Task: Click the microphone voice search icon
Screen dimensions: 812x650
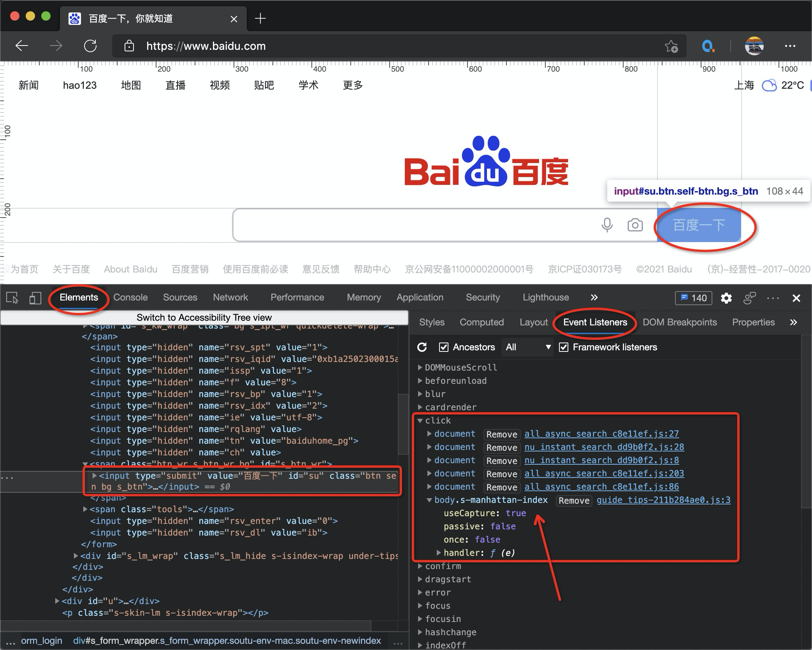Action: (x=607, y=225)
